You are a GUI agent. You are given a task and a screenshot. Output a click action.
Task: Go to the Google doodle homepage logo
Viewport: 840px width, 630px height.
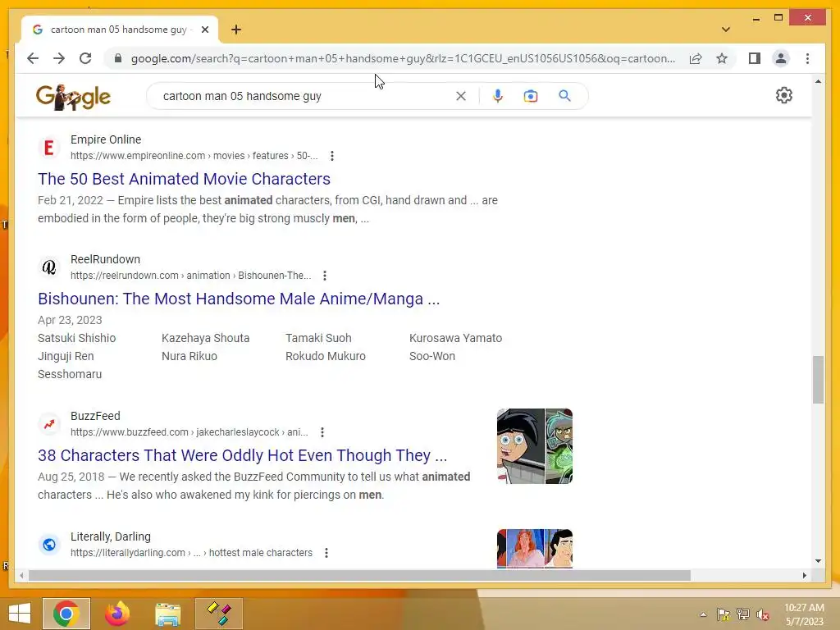point(73,97)
